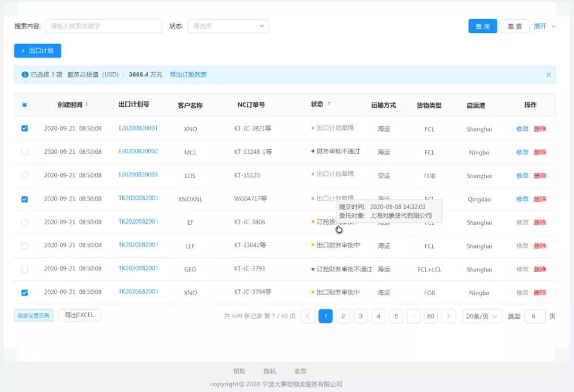Open the 导出订舱列表 link
Image resolution: width=574 pixels, height=392 pixels.
[189, 74]
